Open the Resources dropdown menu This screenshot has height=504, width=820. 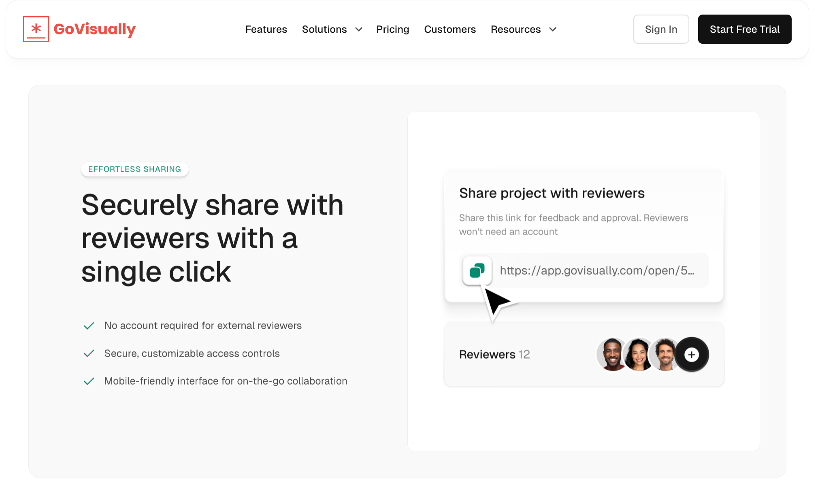515,29
